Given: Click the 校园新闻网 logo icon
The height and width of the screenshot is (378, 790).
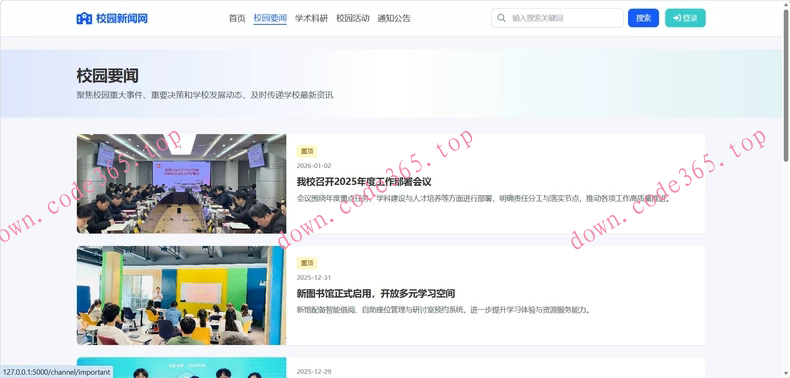Looking at the screenshot, I should click(x=84, y=18).
